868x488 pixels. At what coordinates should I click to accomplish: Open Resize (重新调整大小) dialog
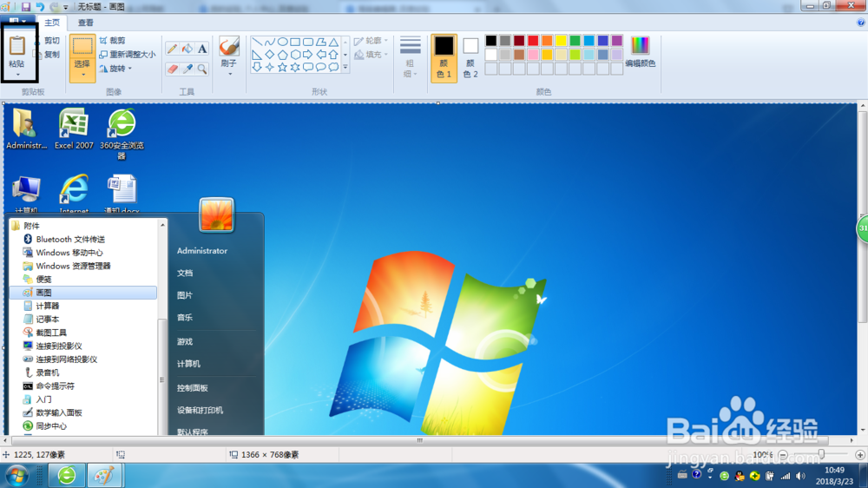128,55
